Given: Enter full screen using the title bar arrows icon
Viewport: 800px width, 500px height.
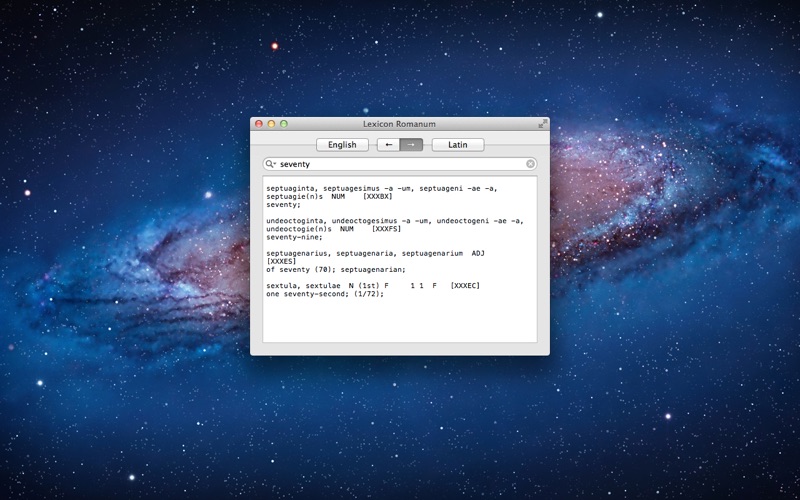Looking at the screenshot, I should coord(542,124).
